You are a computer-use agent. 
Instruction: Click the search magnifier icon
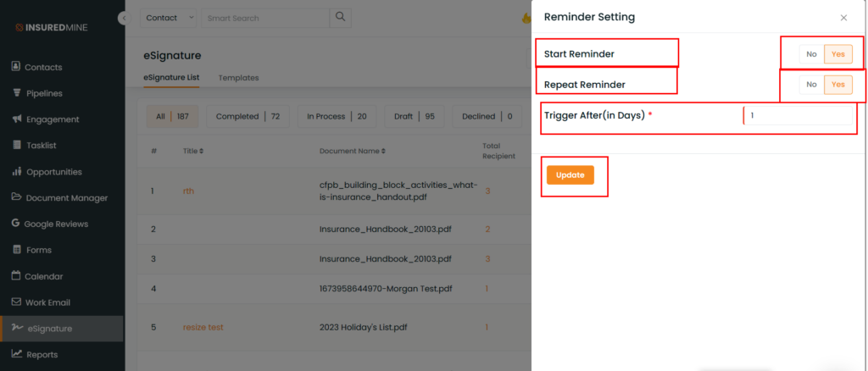coord(341,18)
